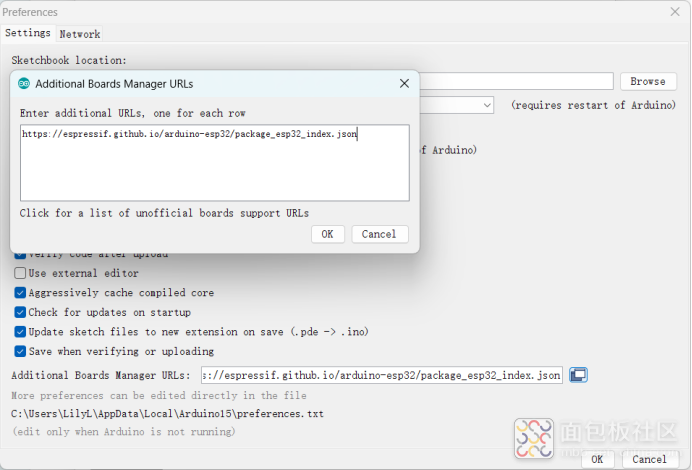
Task: Click the Arduino logo in the URLs dialog title bar
Action: click(24, 84)
